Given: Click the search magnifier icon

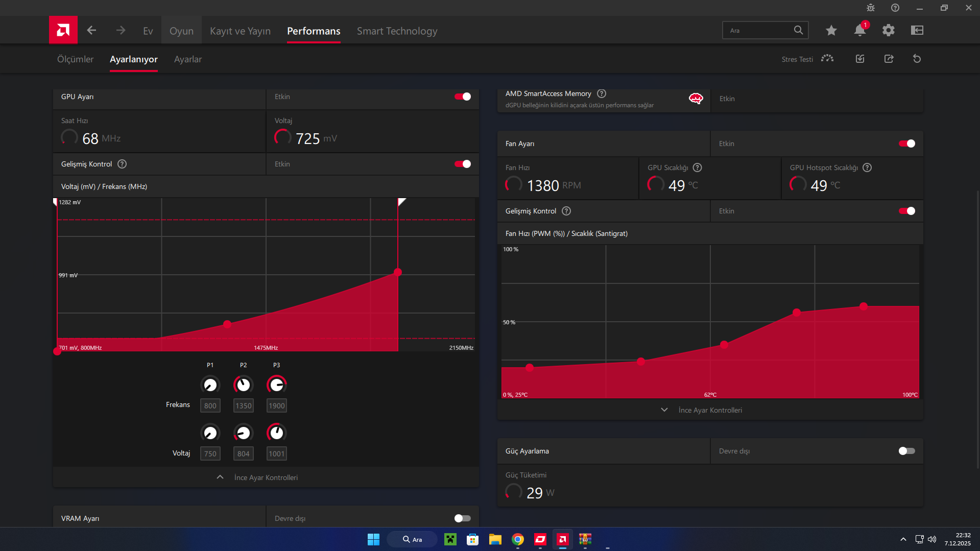Looking at the screenshot, I should tap(798, 30).
